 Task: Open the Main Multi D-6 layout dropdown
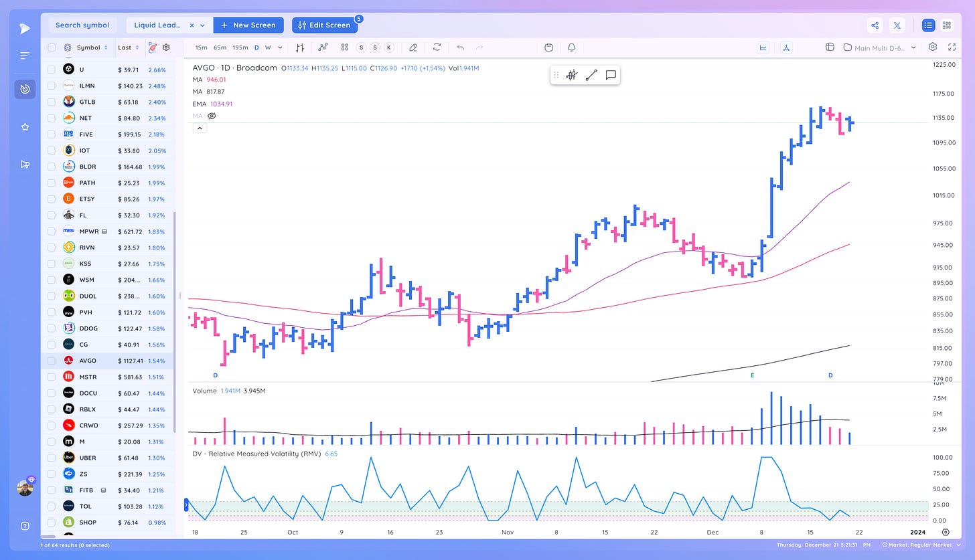click(x=879, y=48)
